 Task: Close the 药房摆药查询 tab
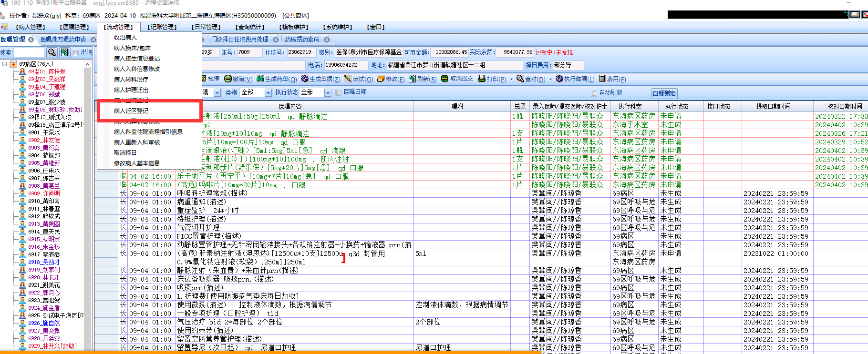[x=327, y=40]
